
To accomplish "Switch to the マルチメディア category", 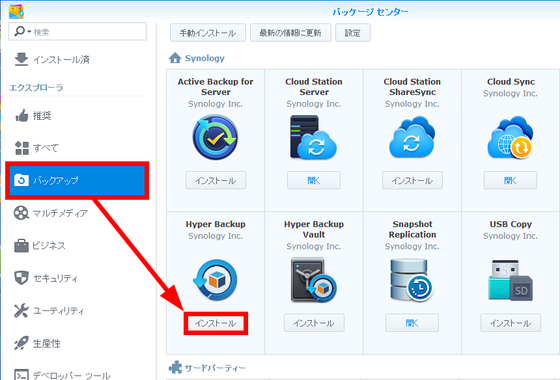I will [x=77, y=213].
